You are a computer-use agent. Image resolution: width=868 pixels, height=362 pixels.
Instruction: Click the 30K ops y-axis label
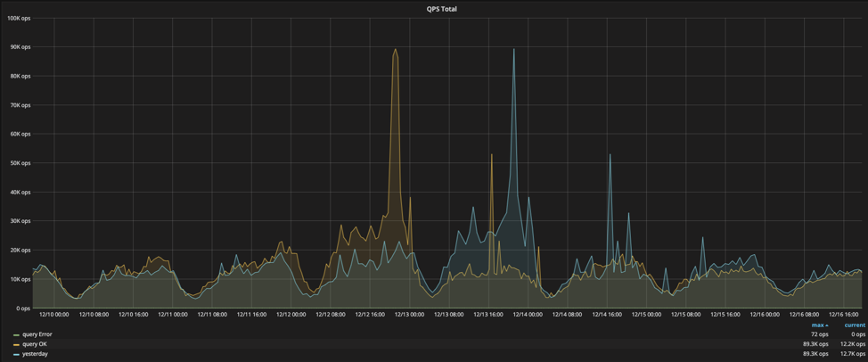20,221
